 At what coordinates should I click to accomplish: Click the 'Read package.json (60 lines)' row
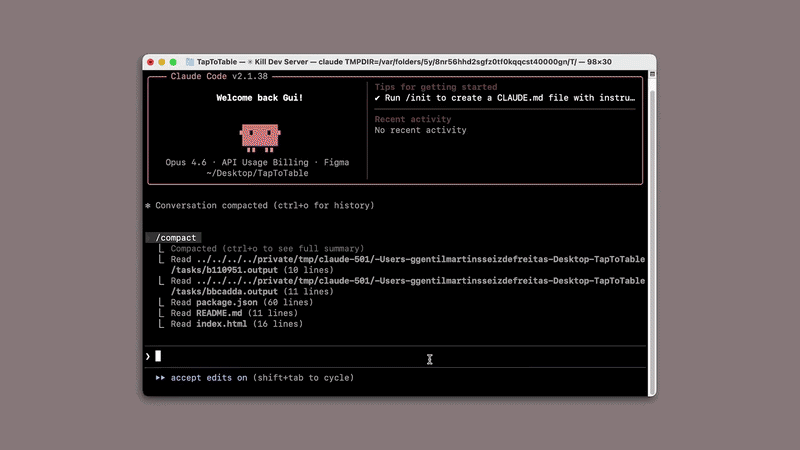click(x=241, y=302)
